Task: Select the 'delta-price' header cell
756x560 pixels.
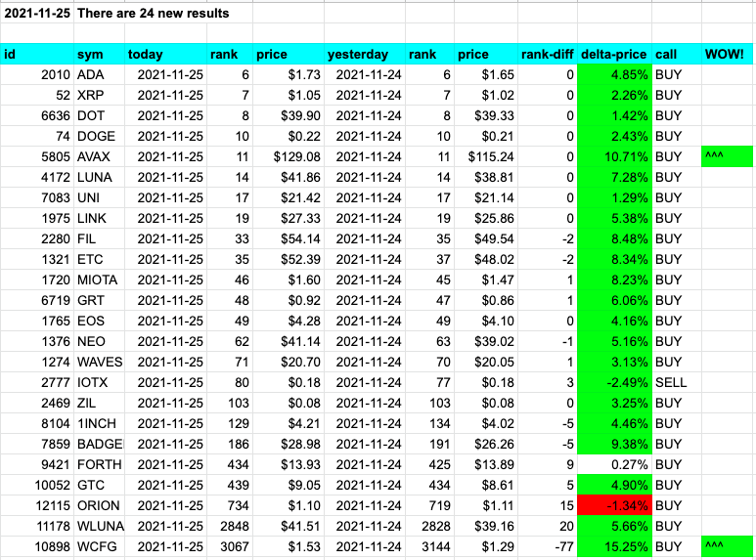Action: [x=615, y=54]
